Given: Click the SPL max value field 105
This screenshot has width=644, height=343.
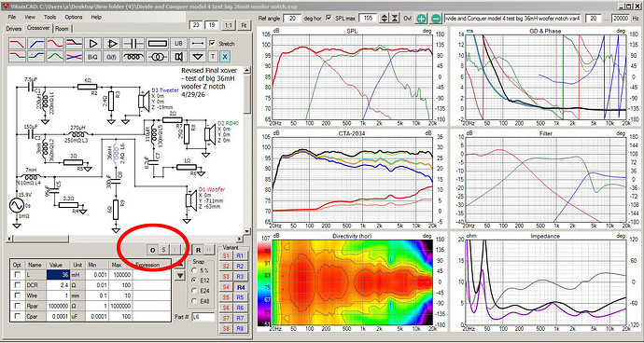Looking at the screenshot, I should pyautogui.click(x=369, y=19).
